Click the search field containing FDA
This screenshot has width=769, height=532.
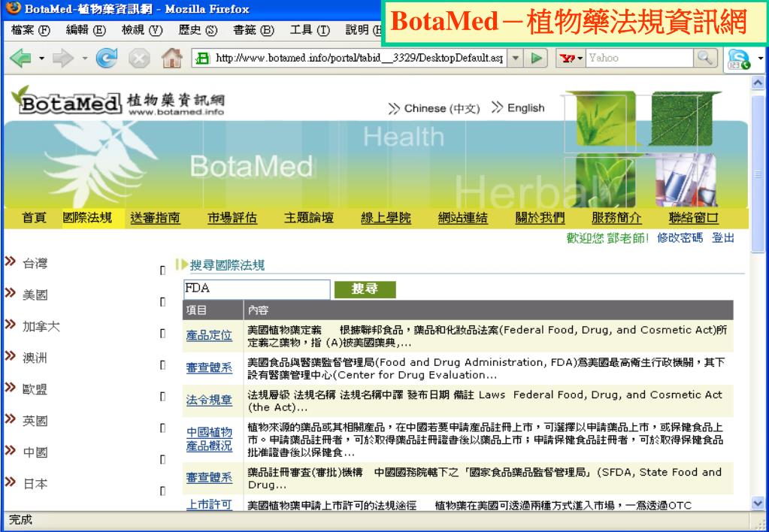point(256,289)
